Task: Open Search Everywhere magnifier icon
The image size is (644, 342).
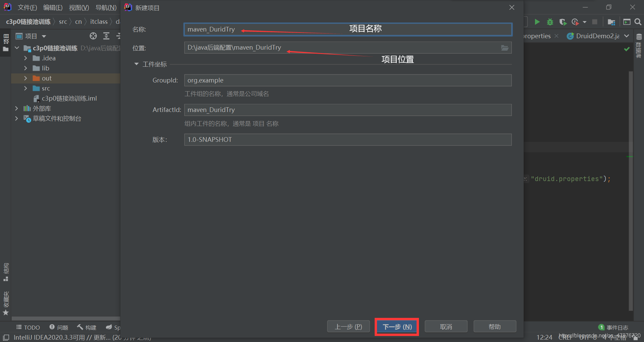Action: 638,22
